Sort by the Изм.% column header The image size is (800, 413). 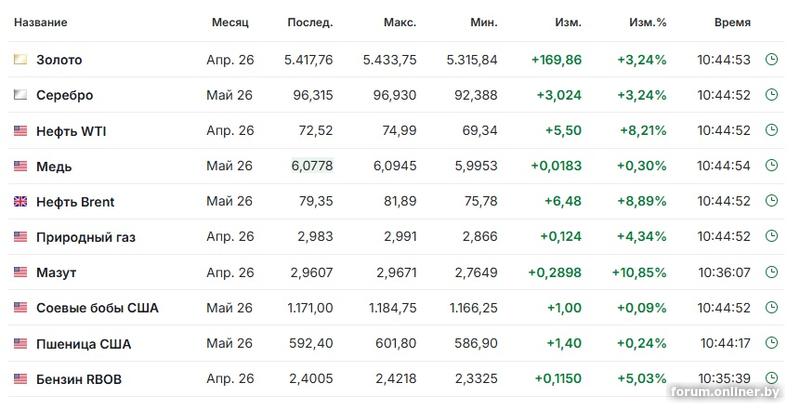point(647,22)
